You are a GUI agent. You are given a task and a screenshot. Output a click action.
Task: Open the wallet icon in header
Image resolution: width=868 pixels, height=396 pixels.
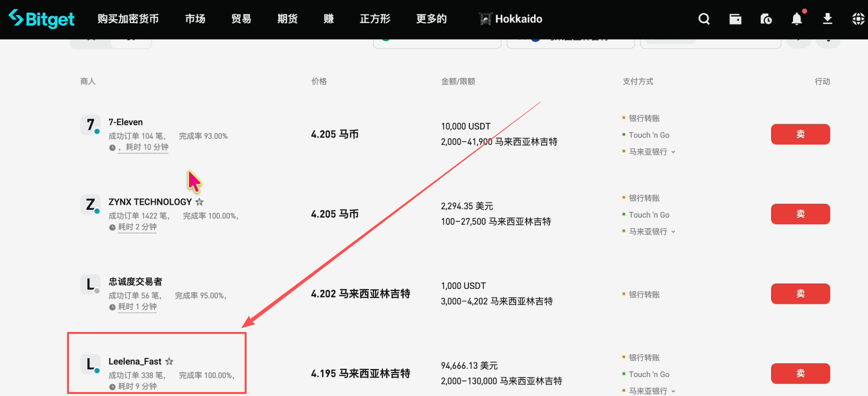[x=735, y=19]
